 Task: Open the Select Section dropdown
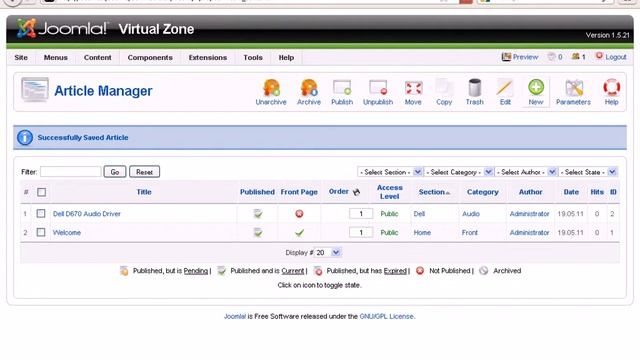point(389,172)
